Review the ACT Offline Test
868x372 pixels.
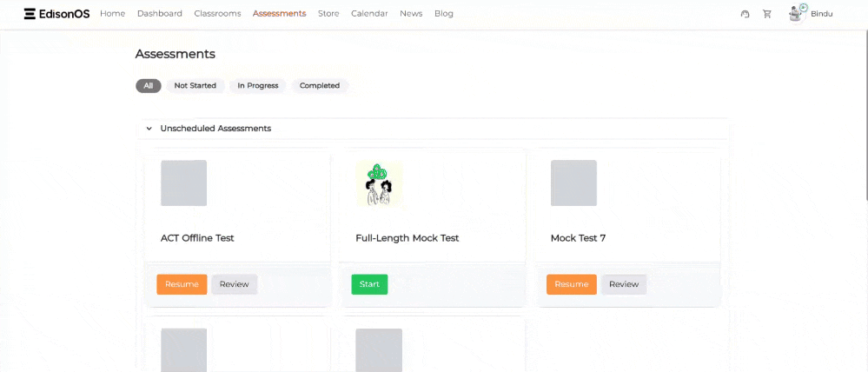tap(235, 284)
